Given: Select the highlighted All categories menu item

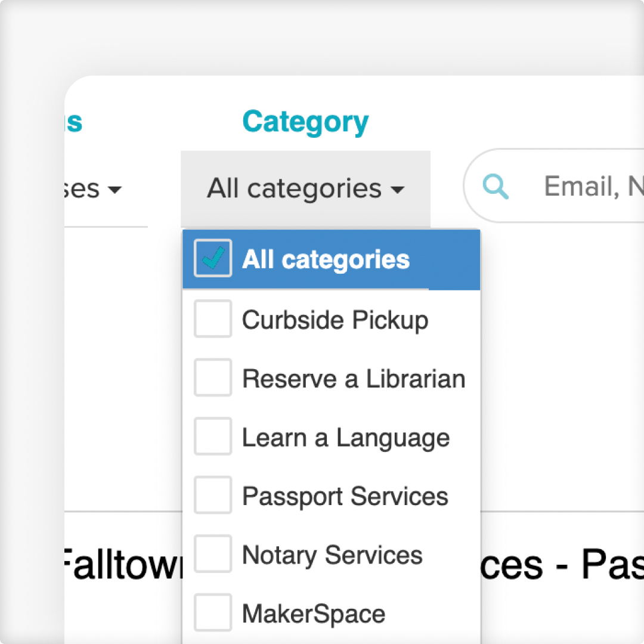Looking at the screenshot, I should pyautogui.click(x=332, y=259).
